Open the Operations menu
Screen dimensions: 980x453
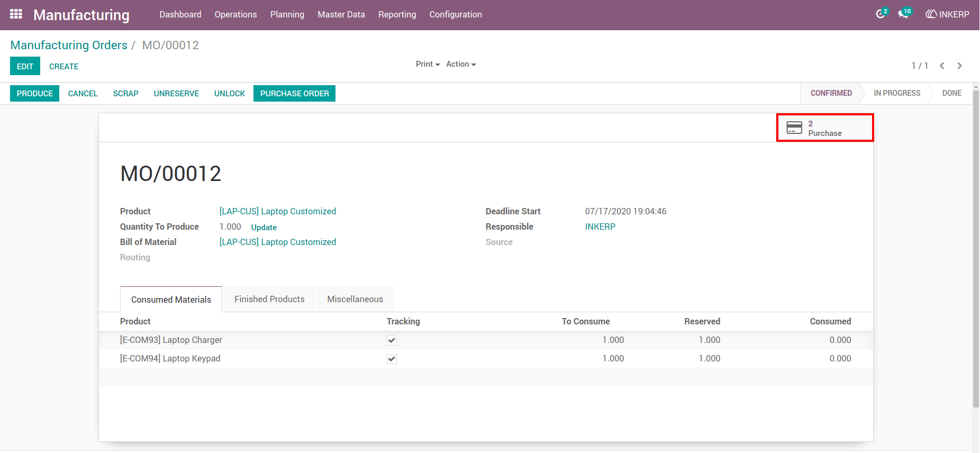pos(235,14)
